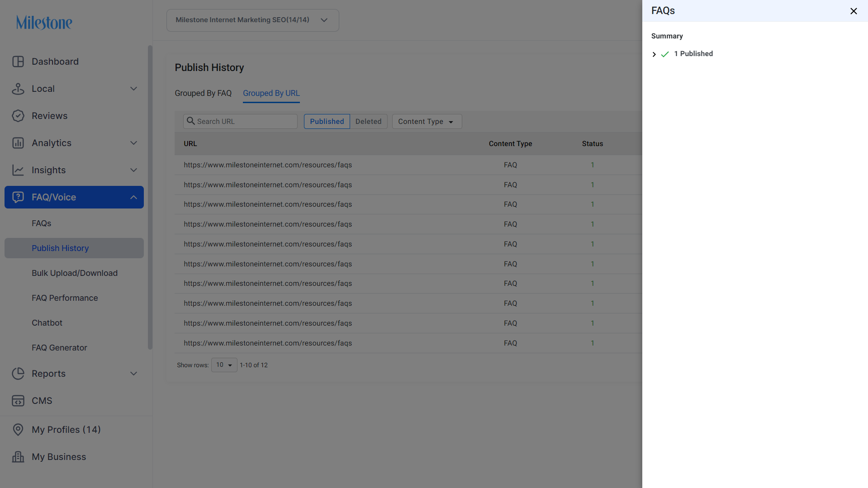Open the Show rows 10 dropdown
Screen dimensions: 868x488
(224, 365)
